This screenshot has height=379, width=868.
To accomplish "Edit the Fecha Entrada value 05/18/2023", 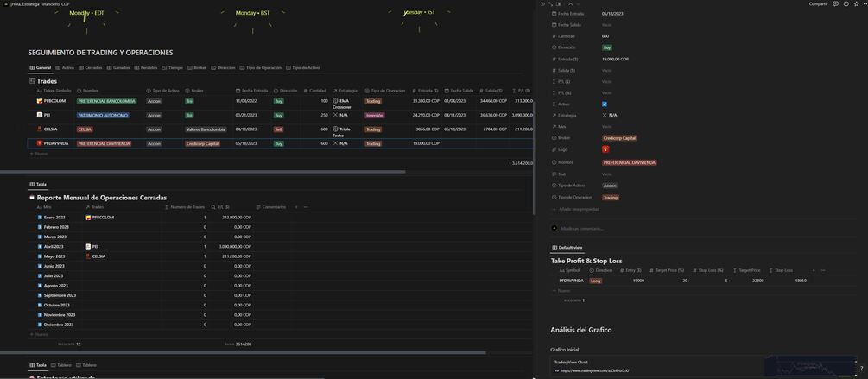I will (612, 13).
